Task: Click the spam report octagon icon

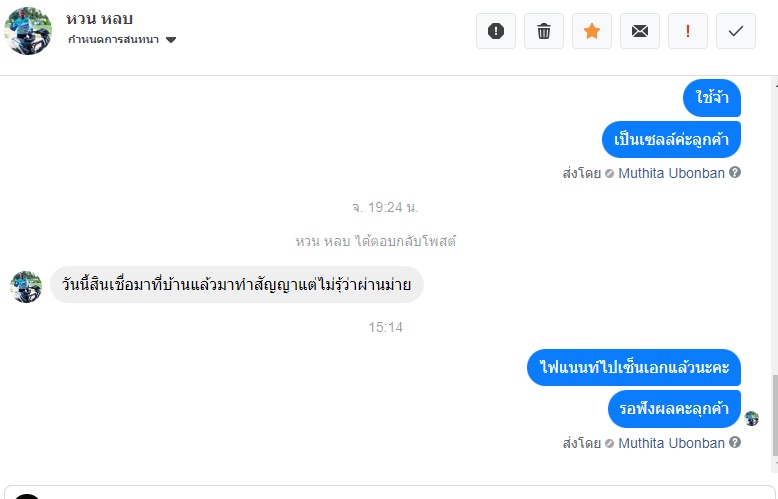Action: point(496,31)
